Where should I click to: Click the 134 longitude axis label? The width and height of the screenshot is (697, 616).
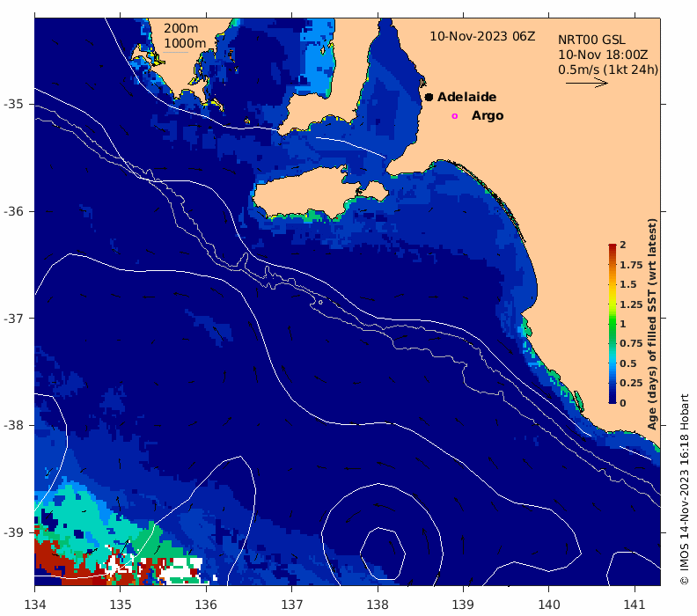34,605
